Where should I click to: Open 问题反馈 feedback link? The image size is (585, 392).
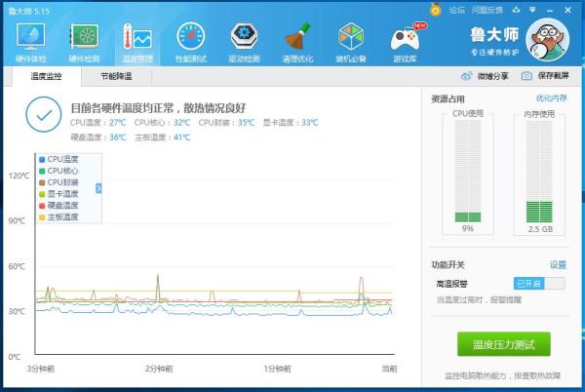(487, 10)
